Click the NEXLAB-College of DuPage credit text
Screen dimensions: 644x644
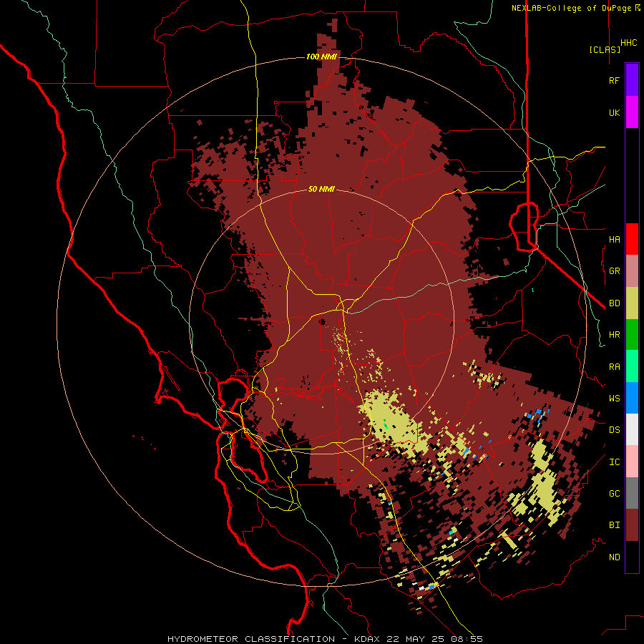coord(571,8)
